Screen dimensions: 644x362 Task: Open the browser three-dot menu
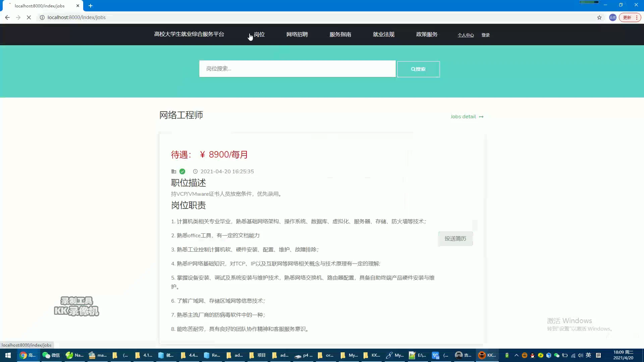click(637, 17)
